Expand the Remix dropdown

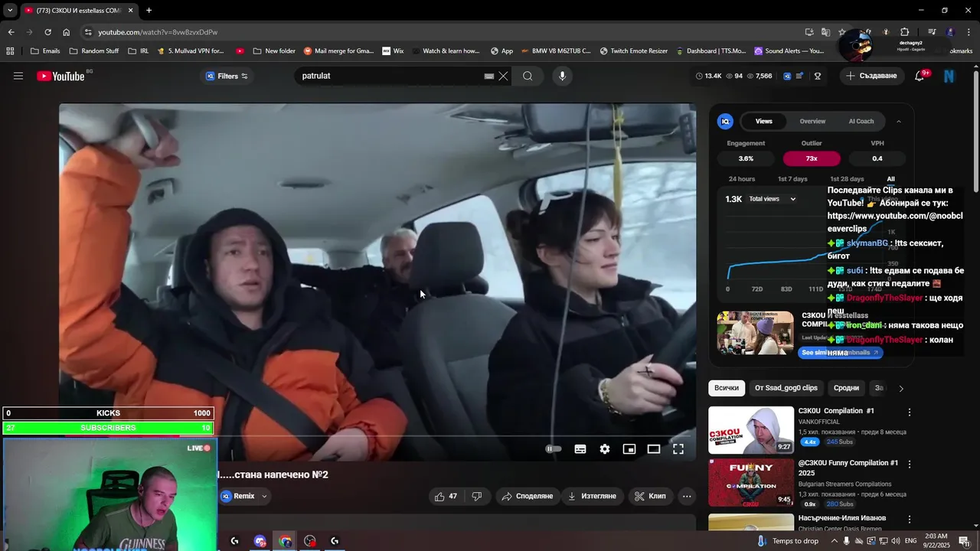coord(264,496)
